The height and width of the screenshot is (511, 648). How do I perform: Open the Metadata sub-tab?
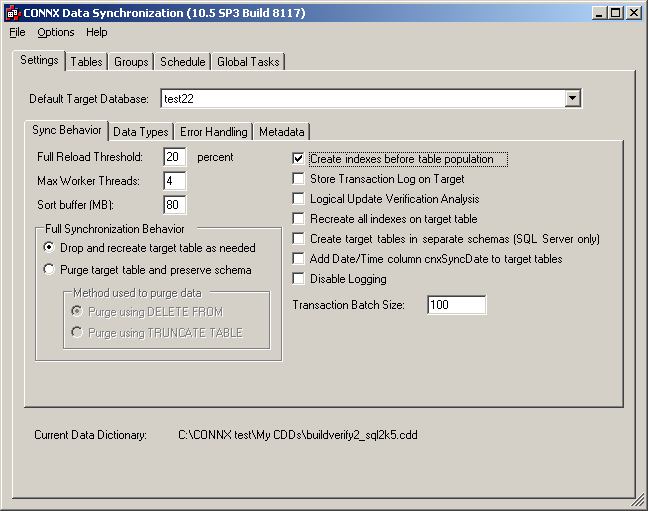tap(282, 132)
